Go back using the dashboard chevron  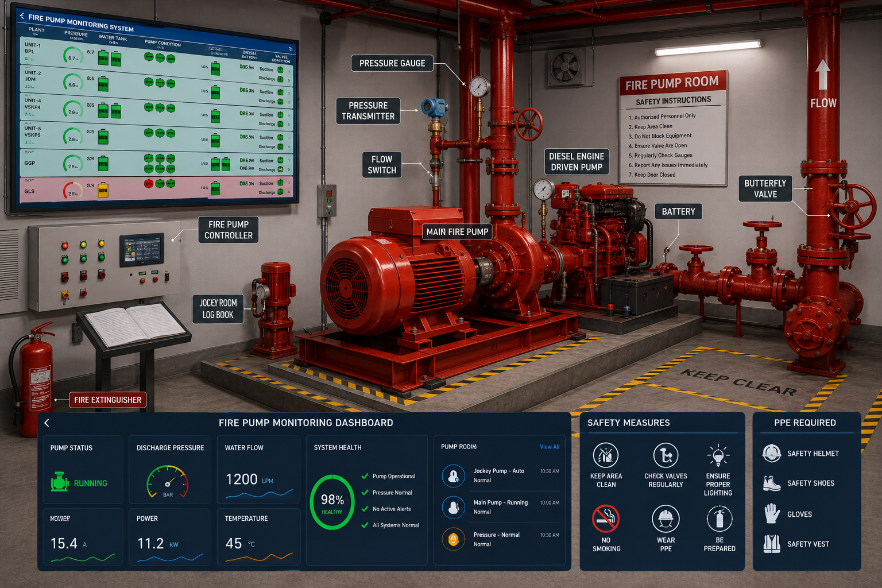(47, 423)
